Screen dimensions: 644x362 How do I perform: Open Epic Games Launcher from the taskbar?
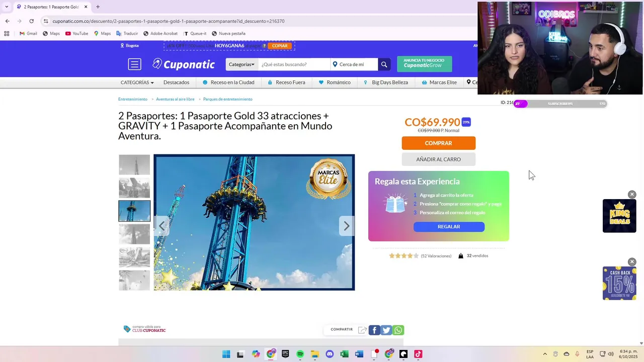point(285,354)
